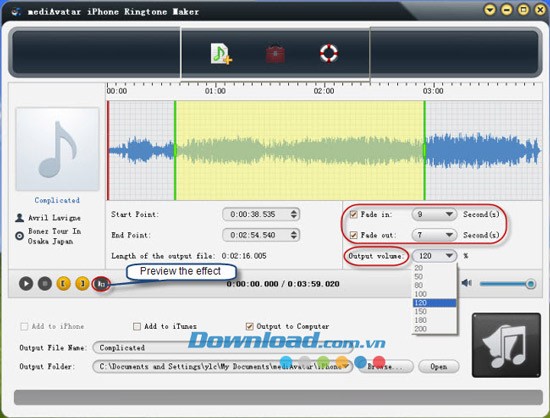The image size is (550, 418).
Task: Choose 150 percent output volume
Action: tap(435, 311)
